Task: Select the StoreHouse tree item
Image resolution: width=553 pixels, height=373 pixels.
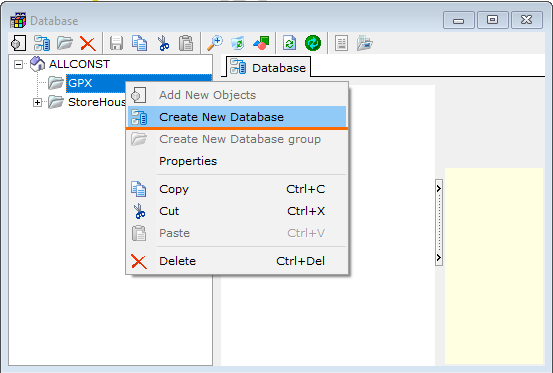Action: point(97,102)
